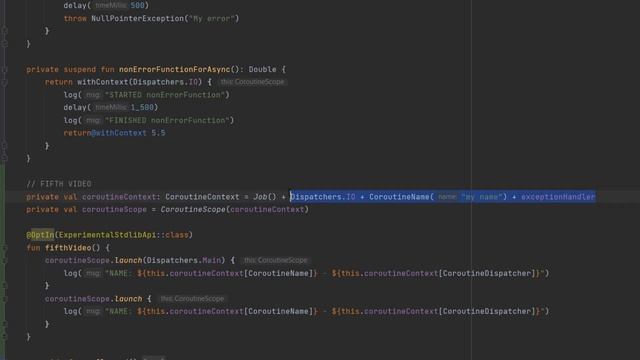
Task: Collapse the fold marker beside fun fifthVideo()
Action: point(4,248)
